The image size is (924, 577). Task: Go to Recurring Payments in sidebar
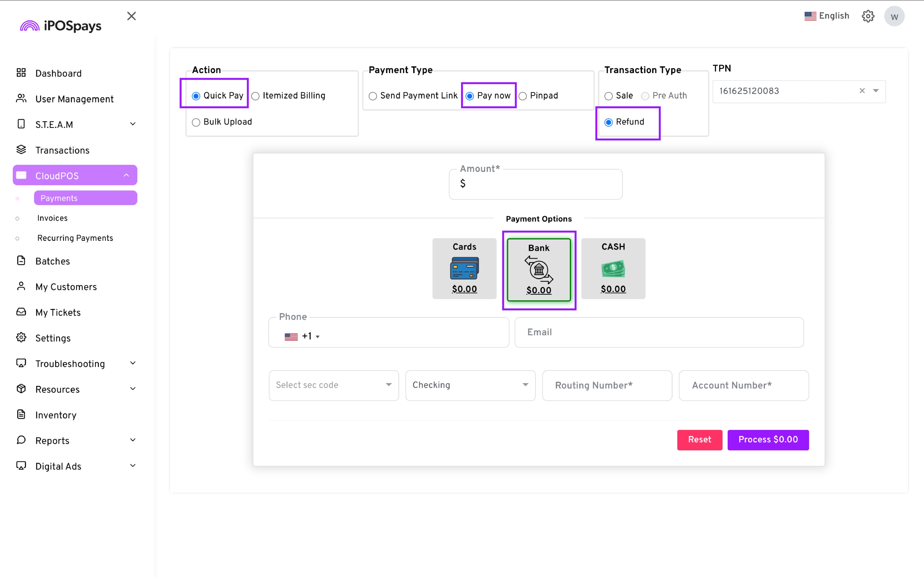coord(75,238)
